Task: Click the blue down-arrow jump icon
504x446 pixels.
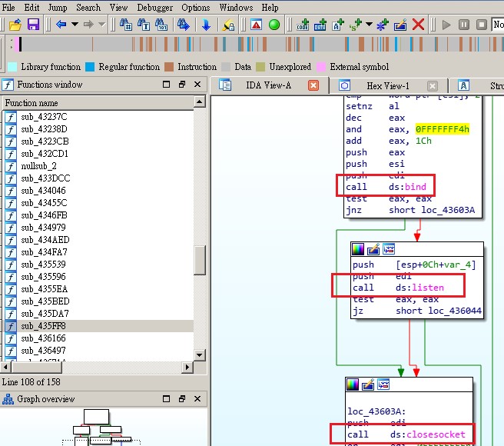Action: pos(206,25)
